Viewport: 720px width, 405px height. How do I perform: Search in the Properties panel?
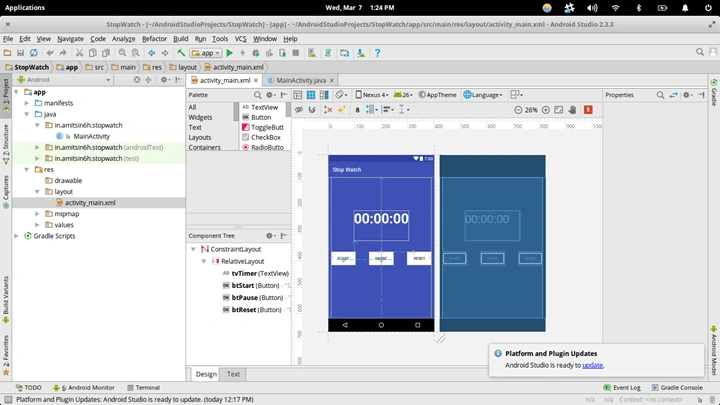[x=660, y=95]
